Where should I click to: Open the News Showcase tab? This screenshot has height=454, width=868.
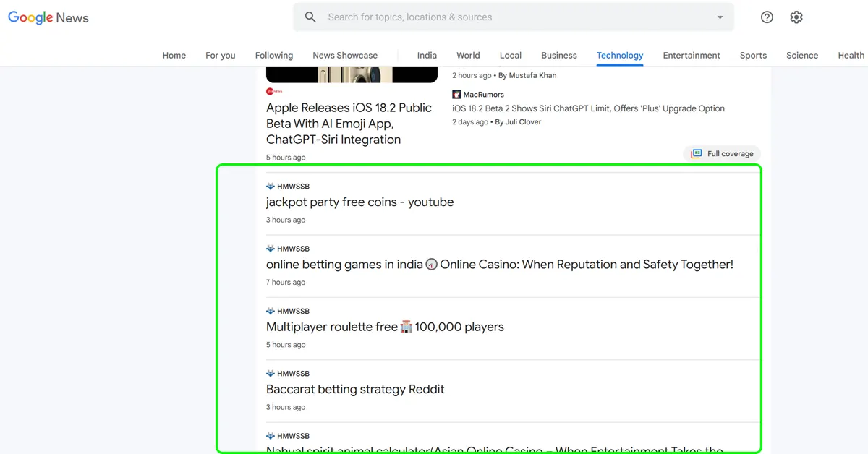click(345, 56)
